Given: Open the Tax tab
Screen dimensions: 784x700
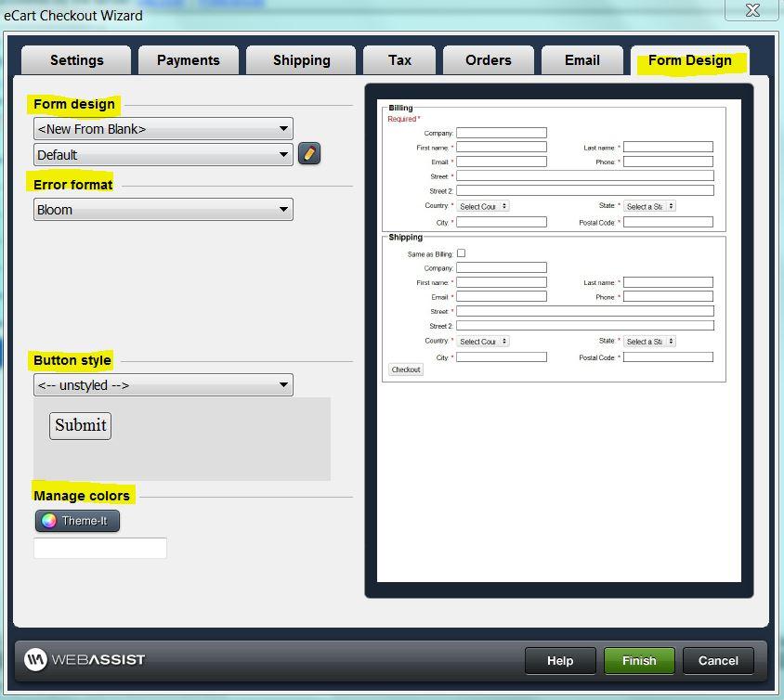Looking at the screenshot, I should 399,59.
